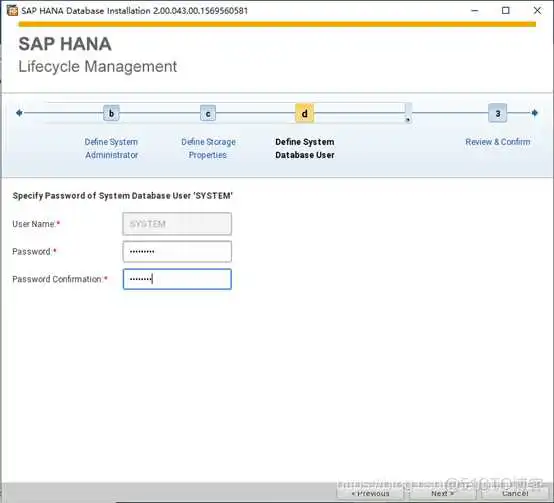554x503 pixels.
Task: Focus the Password input field
Action: pos(177,252)
